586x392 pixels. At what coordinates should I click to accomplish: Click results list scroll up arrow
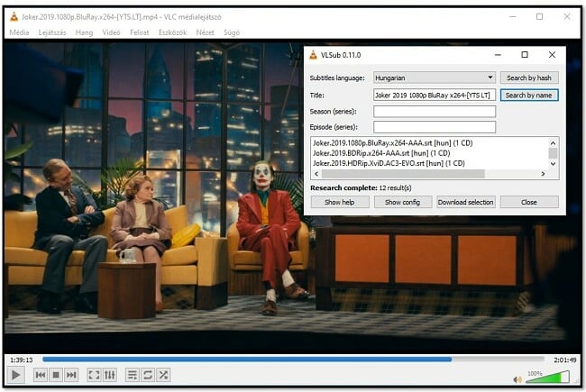[x=554, y=142]
